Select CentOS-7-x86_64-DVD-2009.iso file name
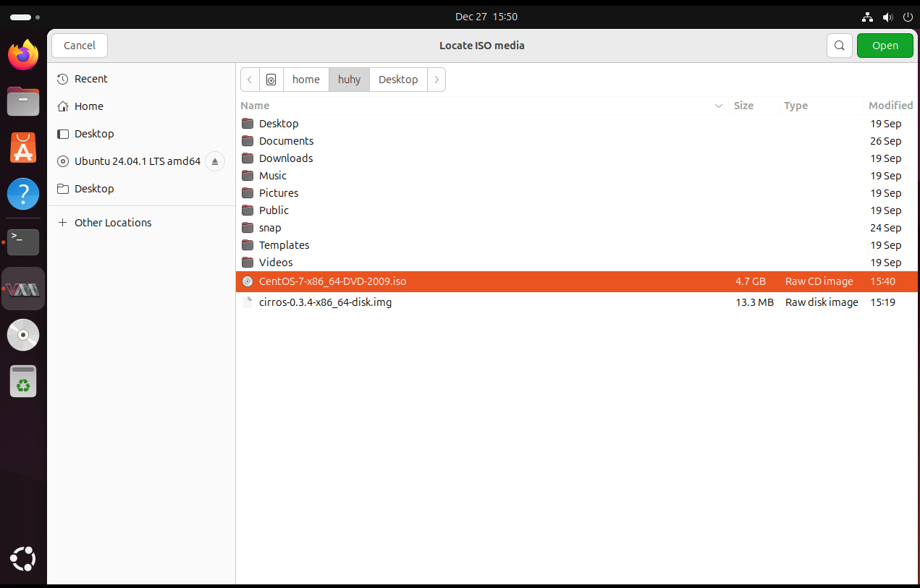 tap(332, 281)
